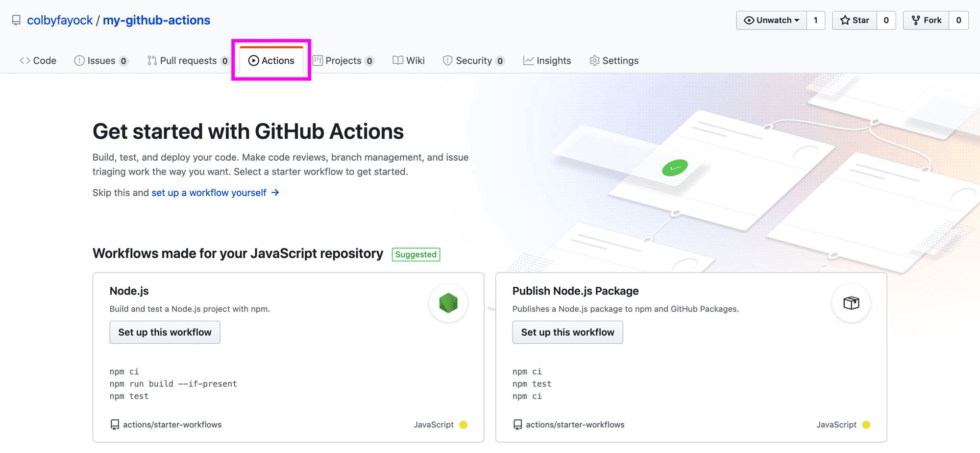
Task: Click the fork icon in Fork button
Action: [915, 20]
